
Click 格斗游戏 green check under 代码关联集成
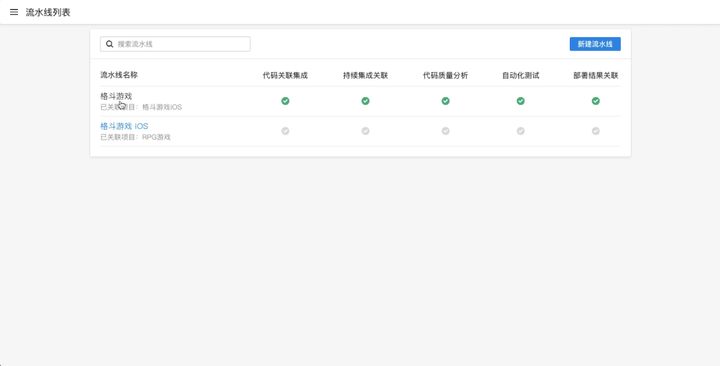pyautogui.click(x=285, y=101)
